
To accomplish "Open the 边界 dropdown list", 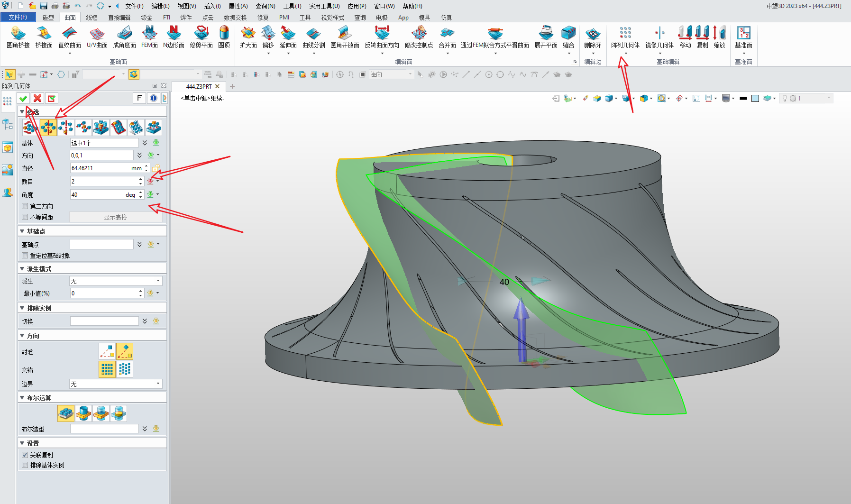I will tap(116, 384).
